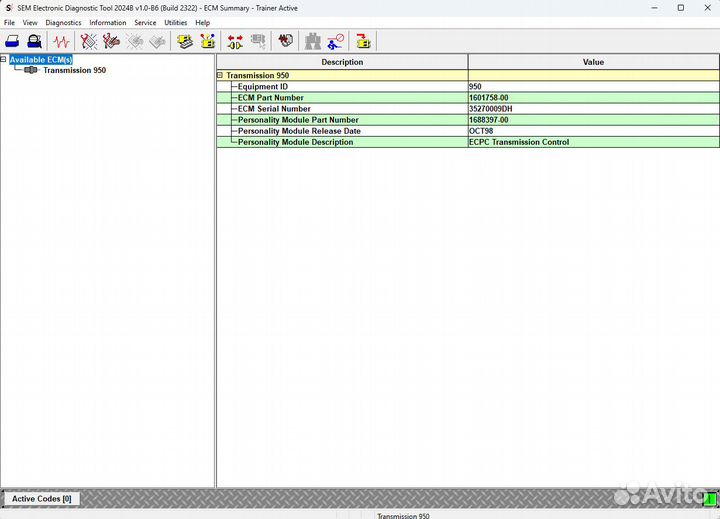Open the Service menu

tap(145, 22)
